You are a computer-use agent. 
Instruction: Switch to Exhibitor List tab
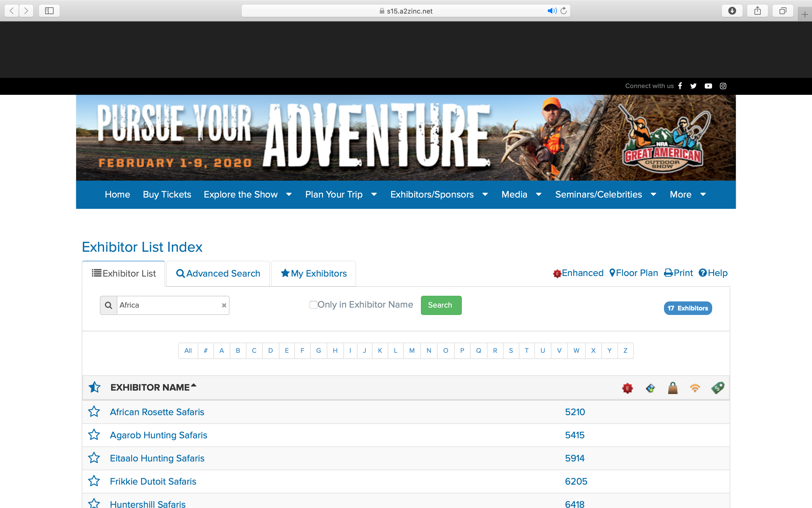123,273
